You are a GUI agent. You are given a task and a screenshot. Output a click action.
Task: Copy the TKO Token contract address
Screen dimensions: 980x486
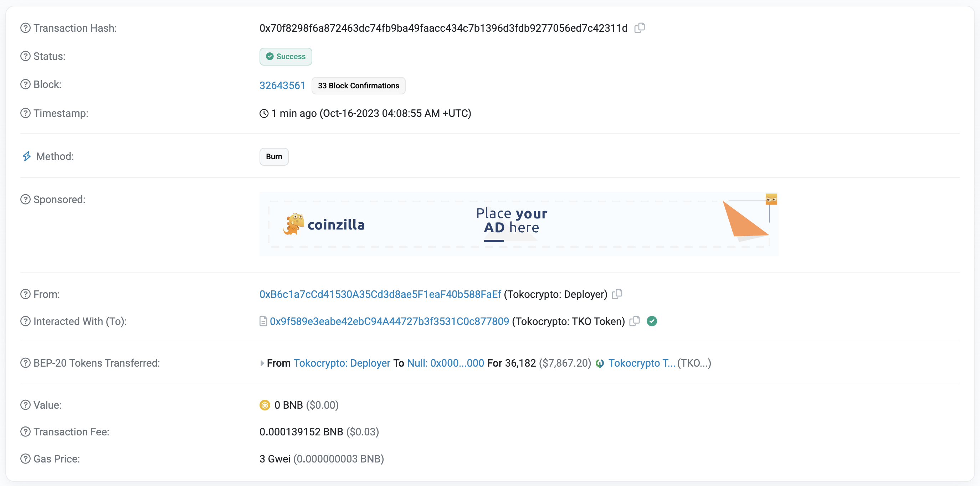(x=635, y=321)
